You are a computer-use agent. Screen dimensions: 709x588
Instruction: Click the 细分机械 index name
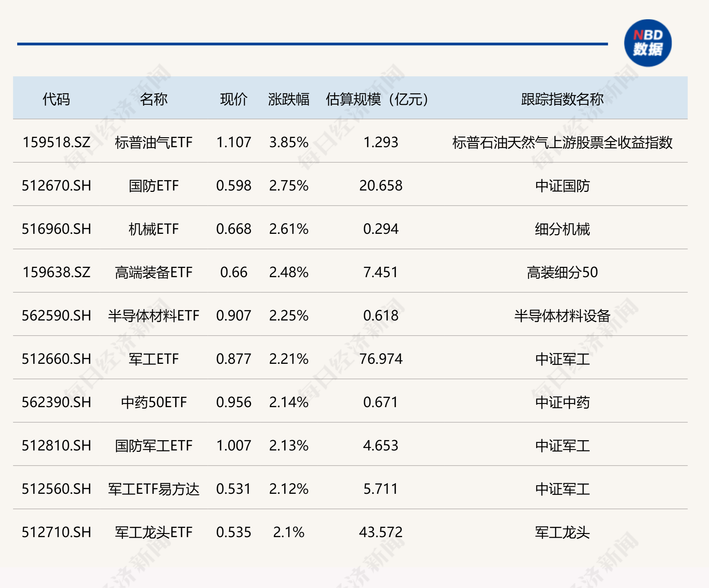[x=562, y=229]
